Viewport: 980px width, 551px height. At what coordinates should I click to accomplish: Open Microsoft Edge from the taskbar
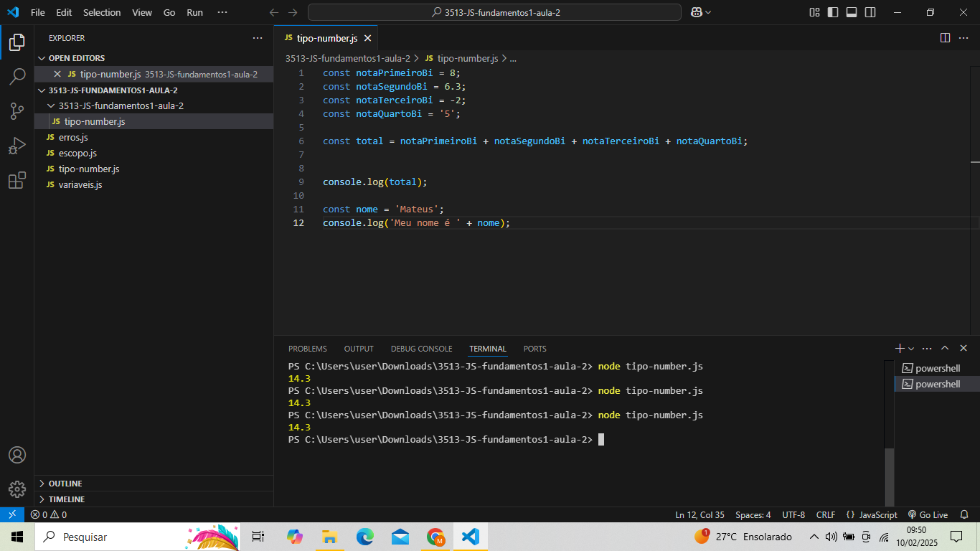coord(365,537)
